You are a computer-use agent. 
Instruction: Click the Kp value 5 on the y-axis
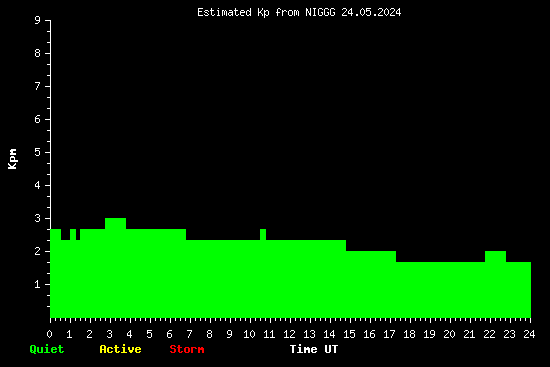click(x=38, y=152)
